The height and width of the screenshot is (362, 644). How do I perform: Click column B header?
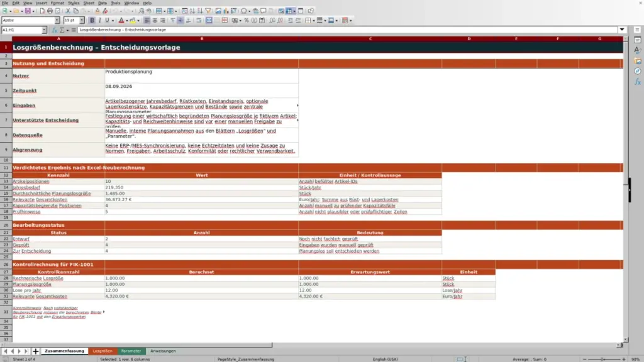[202, 38]
